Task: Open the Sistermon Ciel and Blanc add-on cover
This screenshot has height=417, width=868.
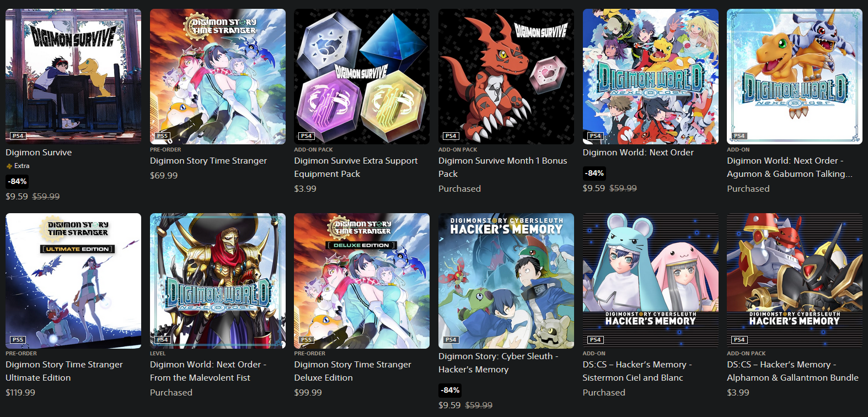Action: click(x=651, y=281)
